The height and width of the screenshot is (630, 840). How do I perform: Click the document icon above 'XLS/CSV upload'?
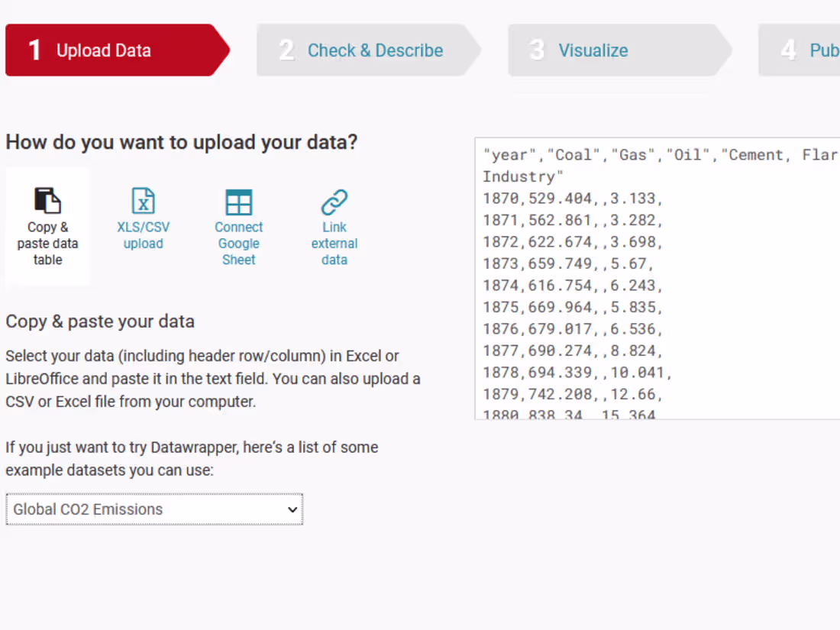[143, 202]
